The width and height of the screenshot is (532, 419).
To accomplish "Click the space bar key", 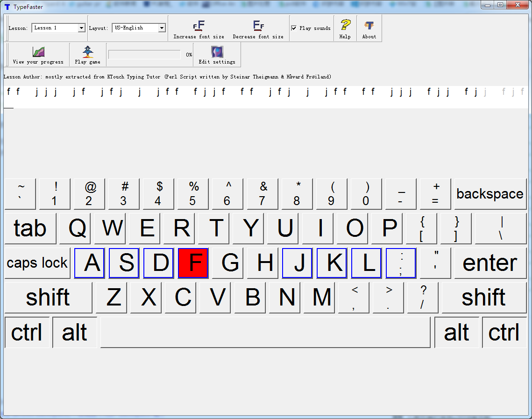I will 265,332.
